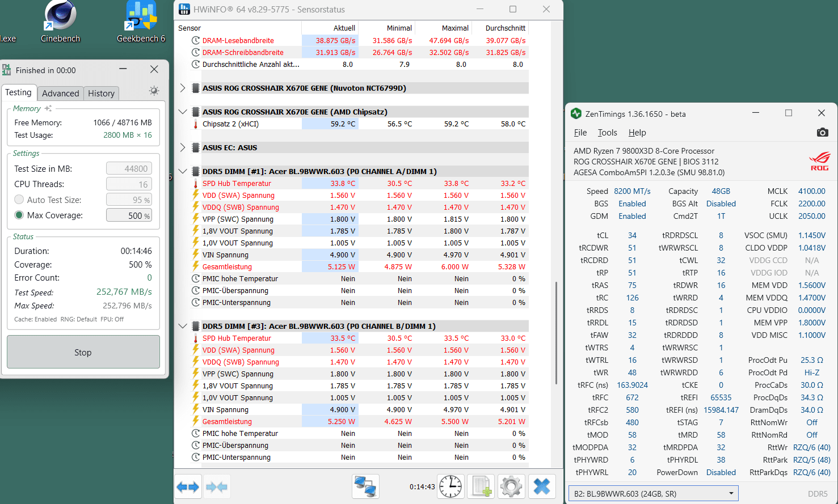Screen dimensions: 838x504
Task: Switch to the Advanced tab
Action: pyautogui.click(x=61, y=94)
